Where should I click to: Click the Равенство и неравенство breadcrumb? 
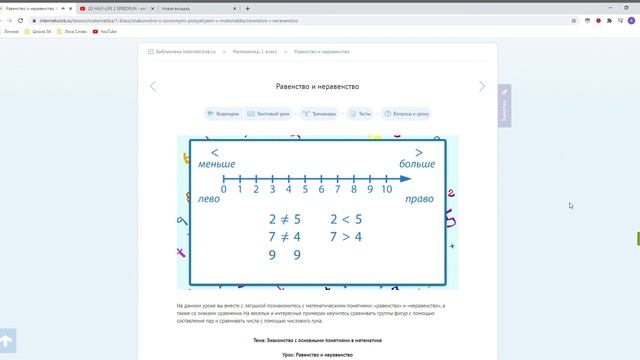pos(322,52)
